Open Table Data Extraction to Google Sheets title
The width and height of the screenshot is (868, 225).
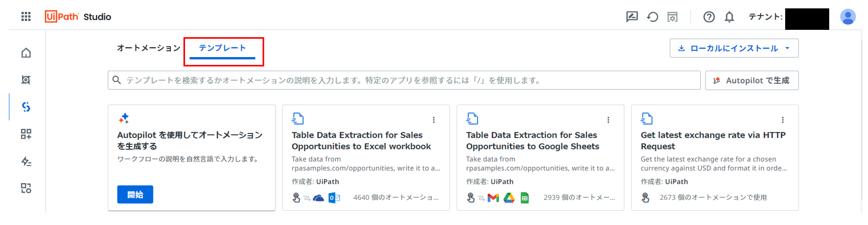(533, 141)
